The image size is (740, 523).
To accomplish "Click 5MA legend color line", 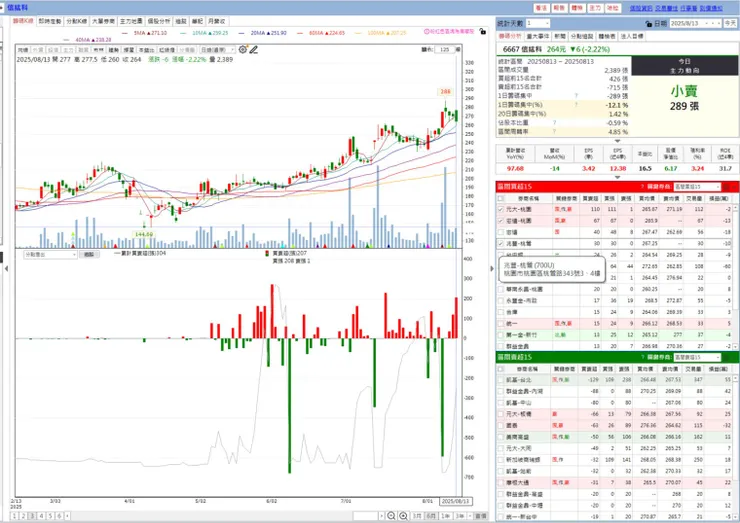I will [x=125, y=33].
